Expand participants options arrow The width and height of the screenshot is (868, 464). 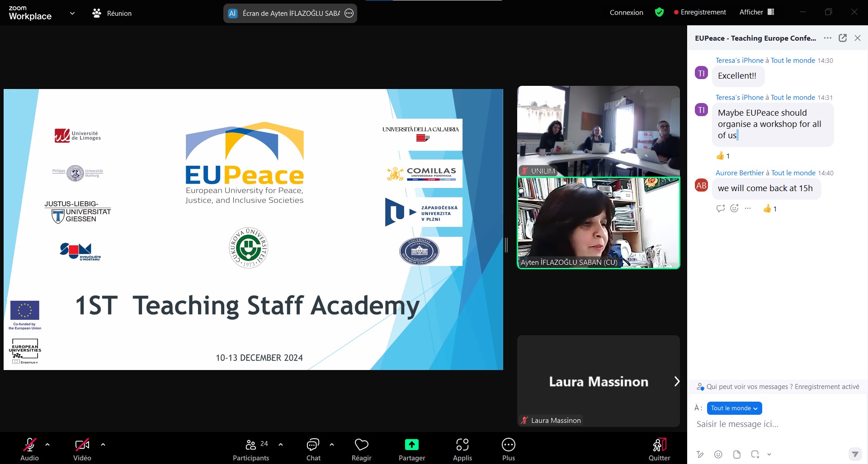281,445
